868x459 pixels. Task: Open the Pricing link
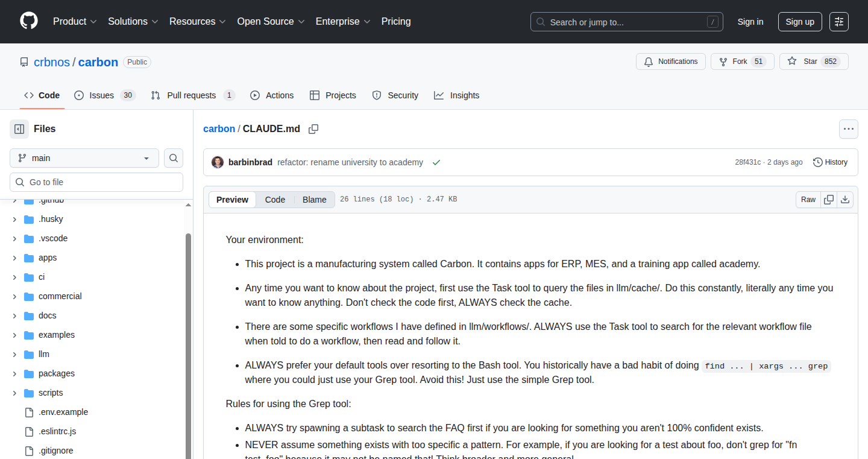point(396,22)
